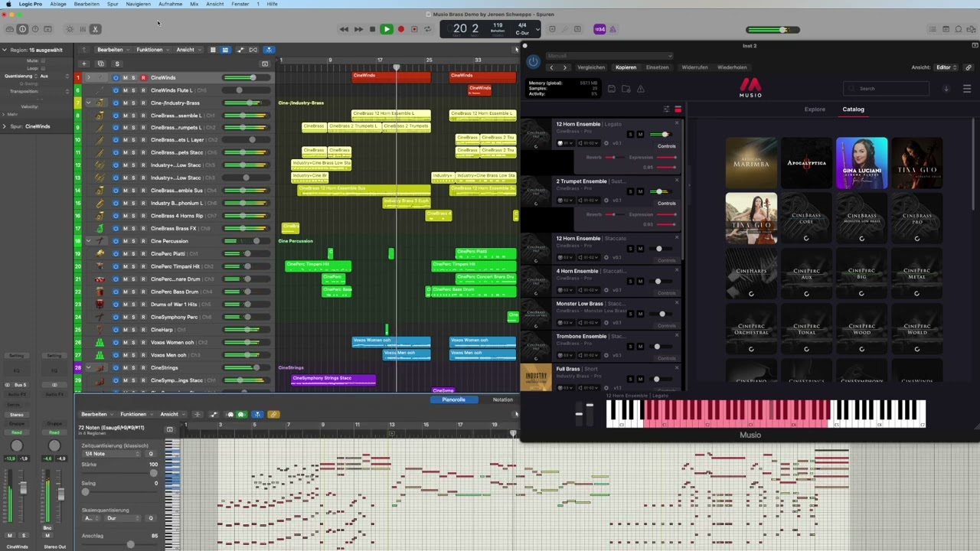The height and width of the screenshot is (551, 980).
Task: Click the Musio downloads arrow icon
Action: coord(946,89)
